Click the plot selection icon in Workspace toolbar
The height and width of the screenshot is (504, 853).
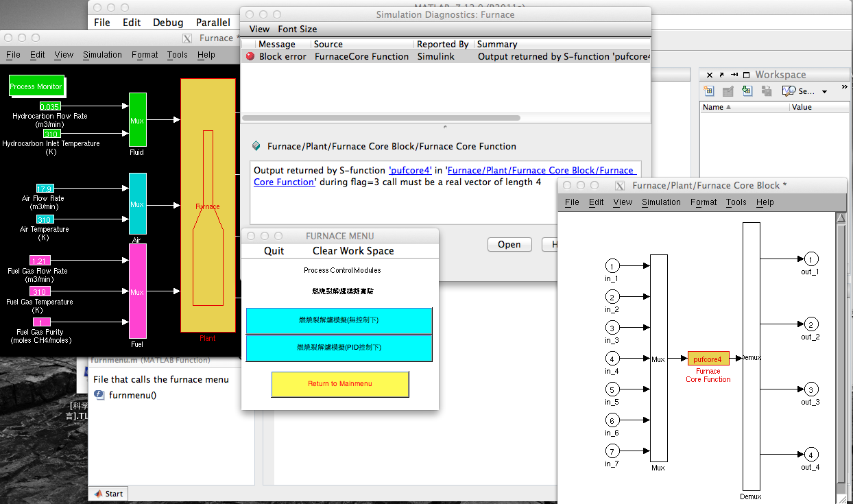789,91
